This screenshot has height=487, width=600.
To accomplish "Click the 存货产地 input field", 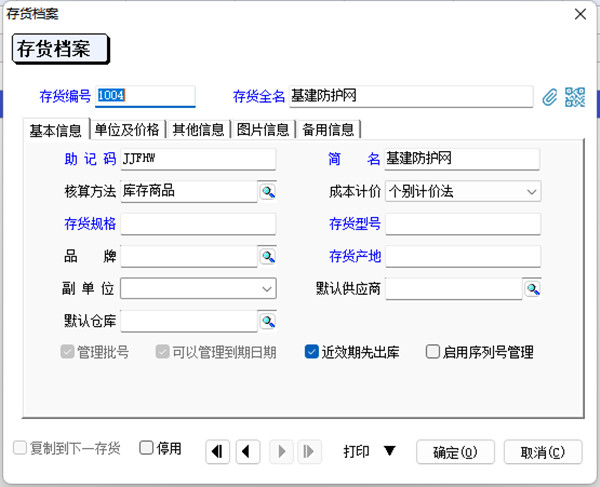I will click(463, 256).
